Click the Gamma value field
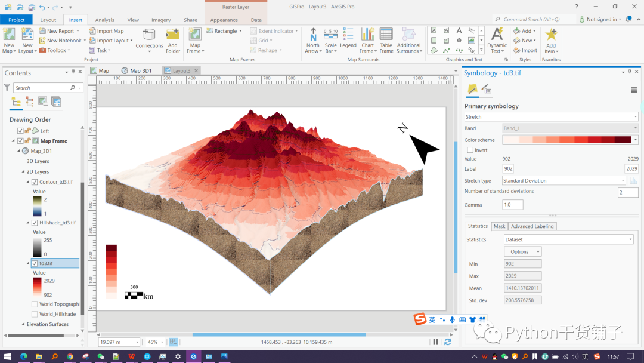 pyautogui.click(x=513, y=204)
